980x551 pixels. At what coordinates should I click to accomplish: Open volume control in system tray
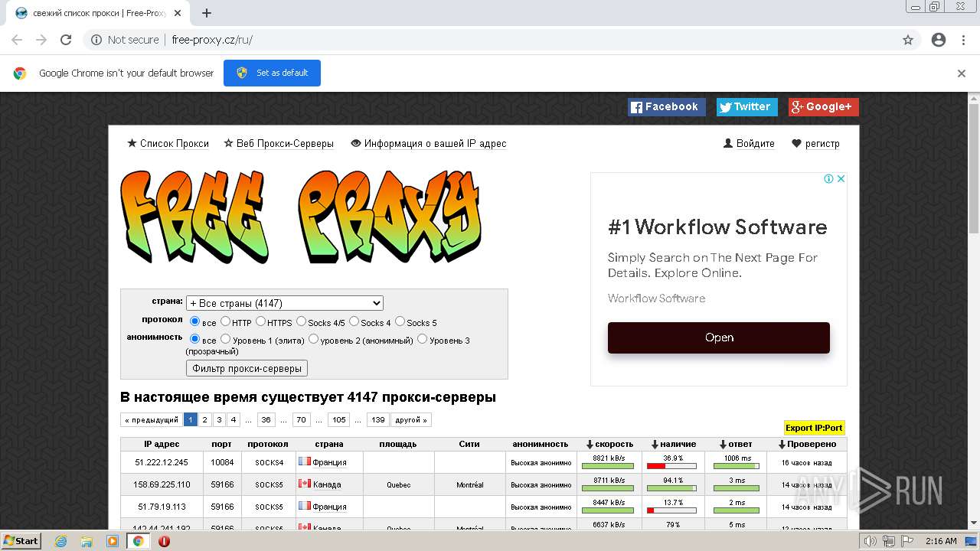870,541
